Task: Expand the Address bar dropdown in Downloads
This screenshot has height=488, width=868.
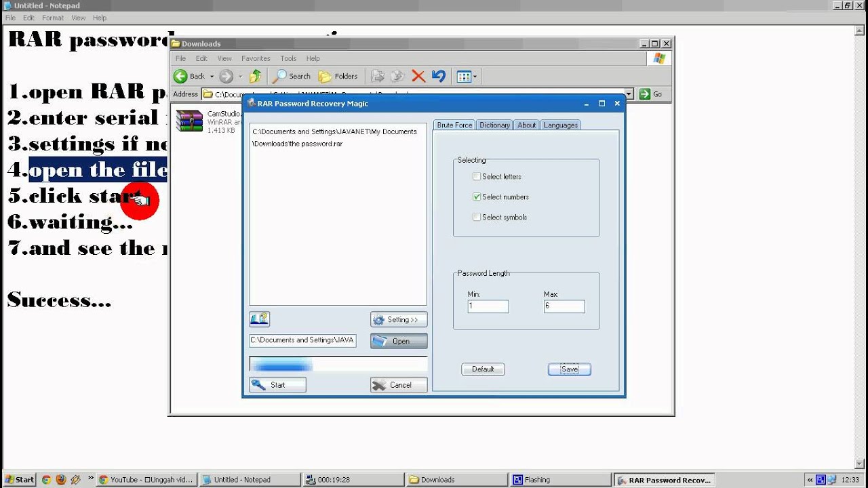Action: [629, 94]
